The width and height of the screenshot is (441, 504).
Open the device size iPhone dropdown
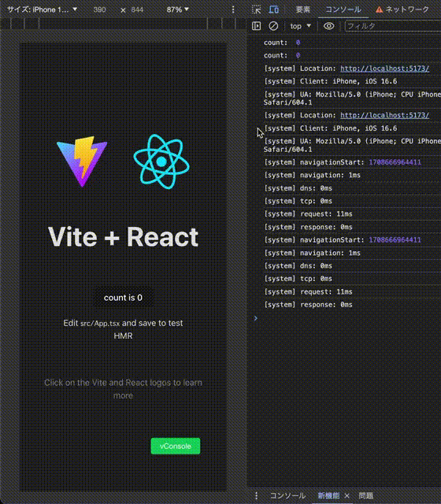pyautogui.click(x=42, y=9)
